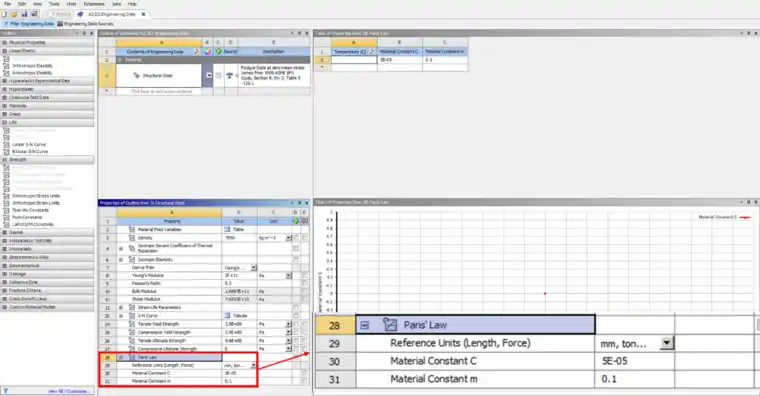Select the Young's Modulus value cell
Viewport: 760px width, 396px height.
[x=239, y=275]
